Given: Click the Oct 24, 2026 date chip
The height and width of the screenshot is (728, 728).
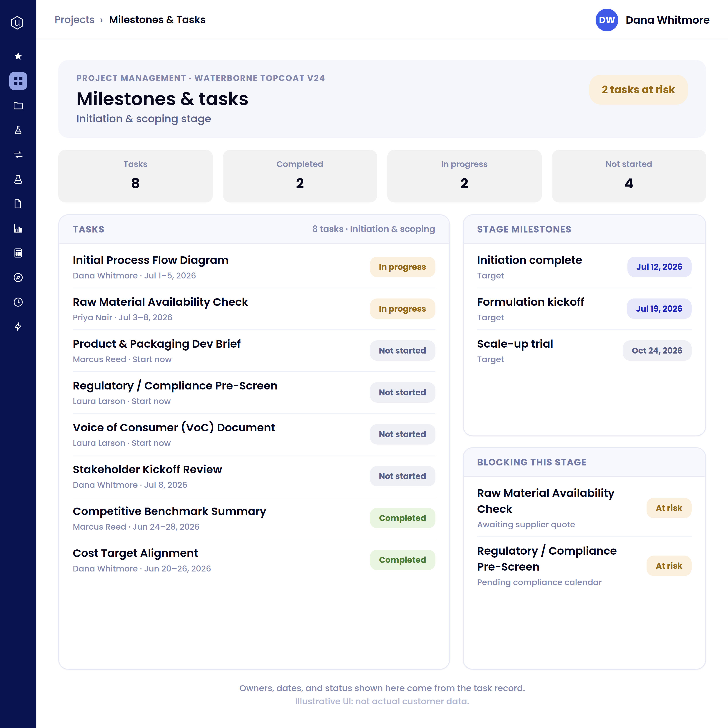Looking at the screenshot, I should 657,350.
